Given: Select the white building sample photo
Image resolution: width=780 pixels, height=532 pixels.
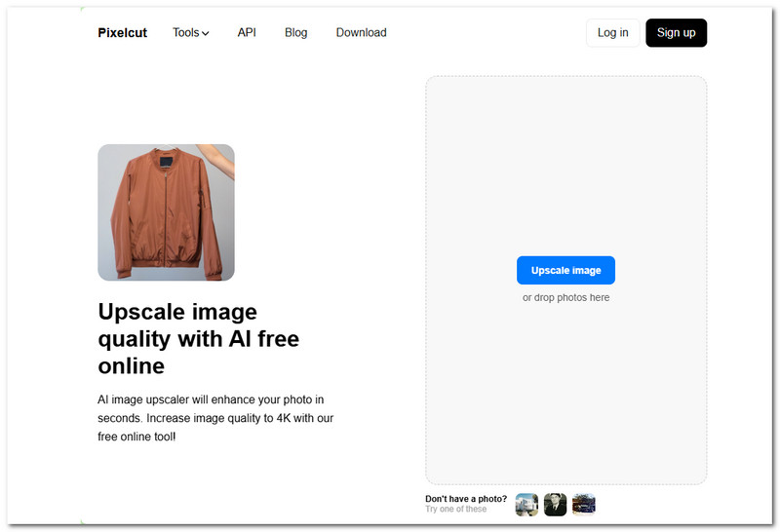Looking at the screenshot, I should pyautogui.click(x=526, y=504).
